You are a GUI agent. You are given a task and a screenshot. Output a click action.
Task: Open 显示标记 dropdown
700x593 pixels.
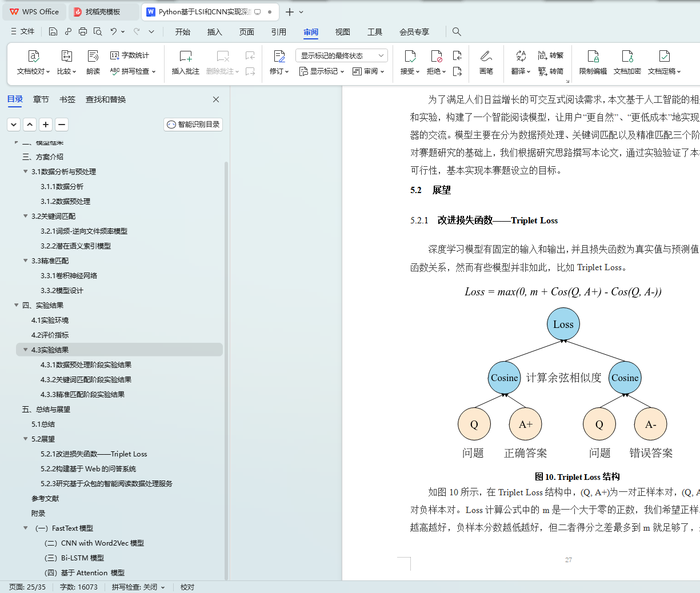pos(322,71)
